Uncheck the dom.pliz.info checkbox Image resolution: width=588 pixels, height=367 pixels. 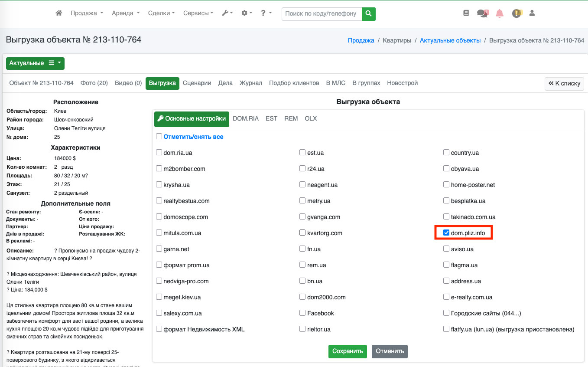coord(446,233)
